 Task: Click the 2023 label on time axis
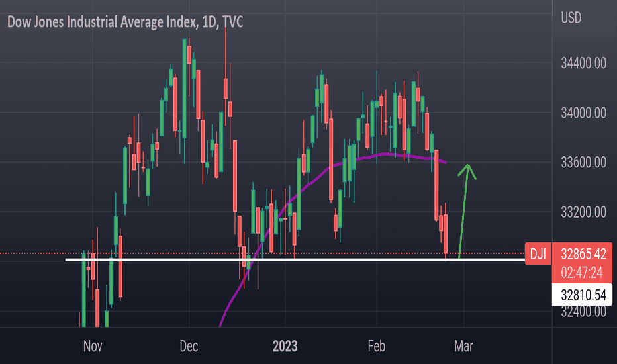coord(285,346)
